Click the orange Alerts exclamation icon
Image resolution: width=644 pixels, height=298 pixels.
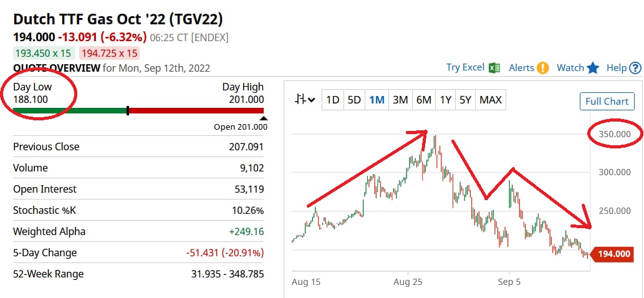(542, 68)
